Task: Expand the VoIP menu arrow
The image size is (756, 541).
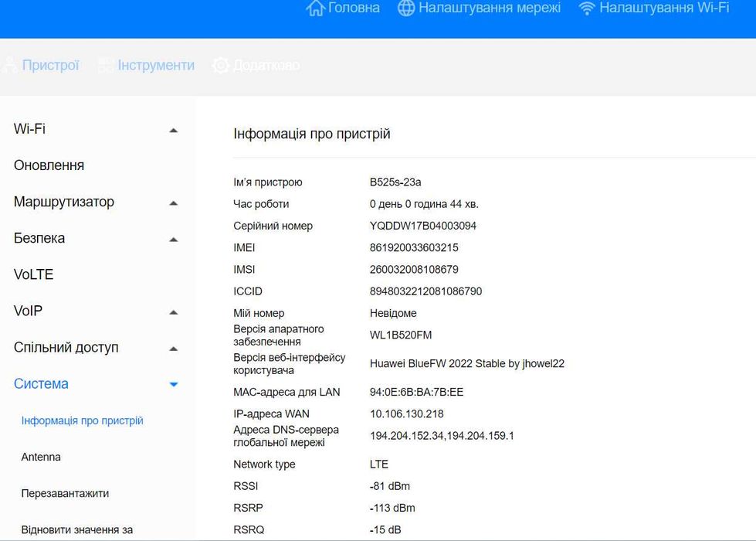Action: click(174, 312)
